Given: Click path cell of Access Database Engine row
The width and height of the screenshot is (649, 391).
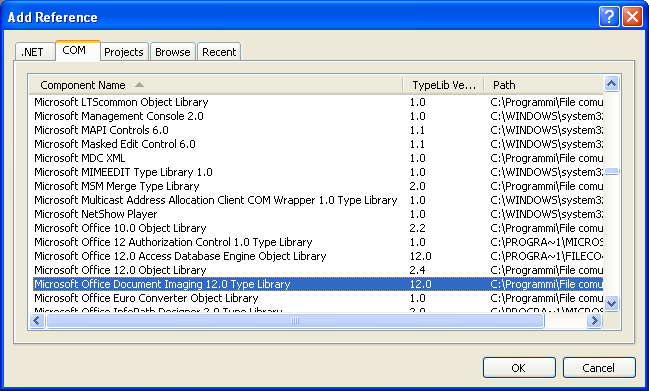Looking at the screenshot, I should coord(546,256).
